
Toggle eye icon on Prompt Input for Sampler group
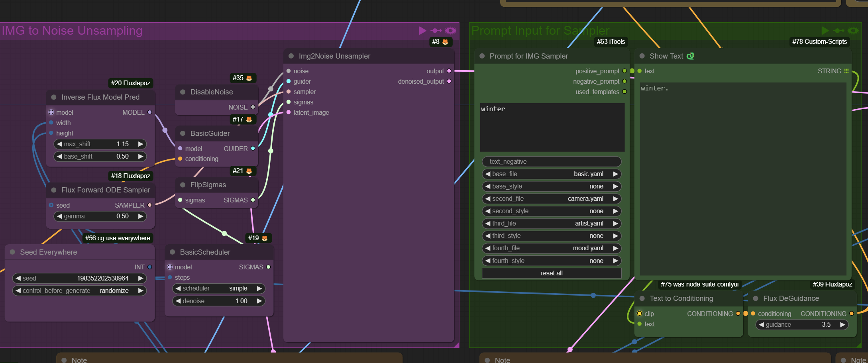point(853,31)
